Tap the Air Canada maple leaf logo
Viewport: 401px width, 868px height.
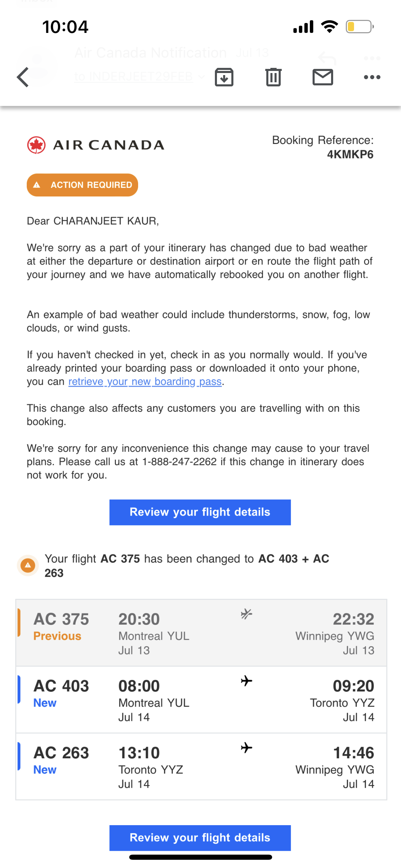click(36, 144)
